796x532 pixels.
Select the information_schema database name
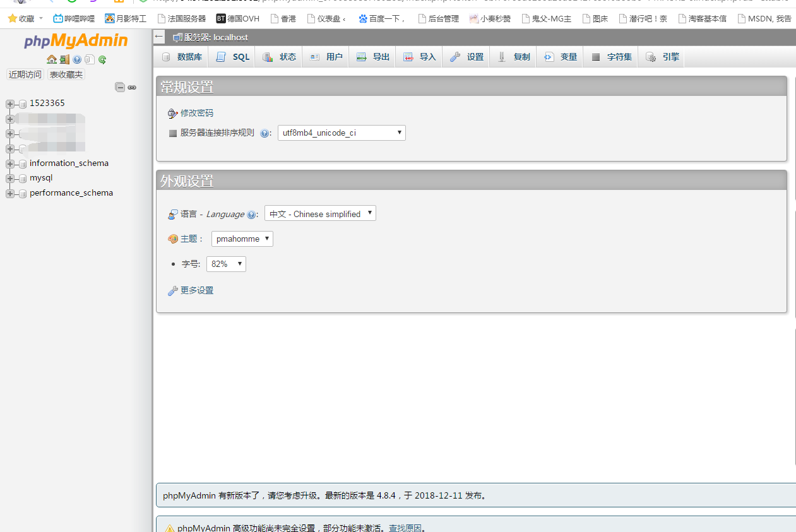tap(69, 163)
